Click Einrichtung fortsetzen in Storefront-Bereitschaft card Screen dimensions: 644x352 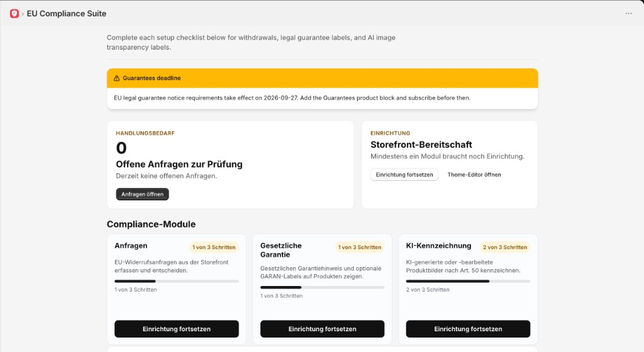(404, 174)
